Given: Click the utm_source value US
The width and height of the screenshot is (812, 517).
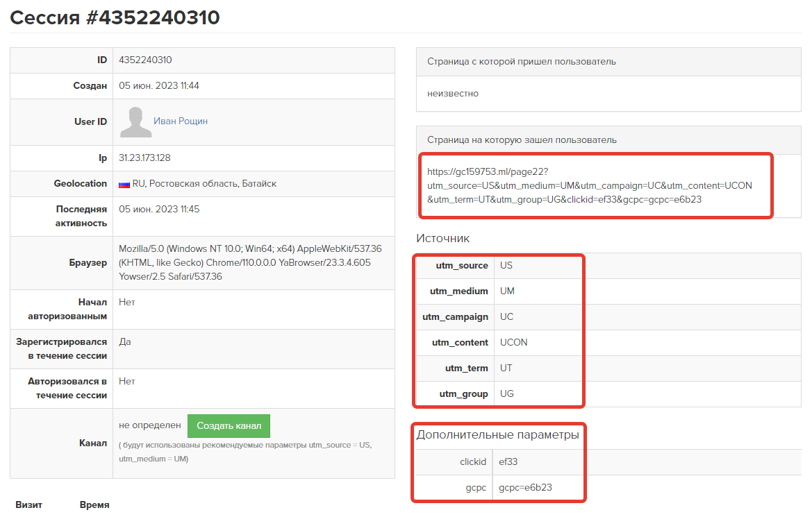Looking at the screenshot, I should (x=506, y=266).
